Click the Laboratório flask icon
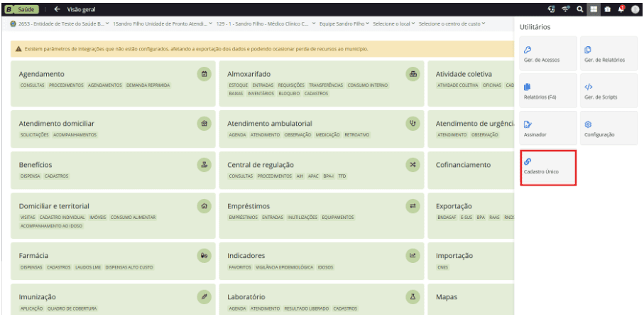644x317 pixels. [x=413, y=296]
